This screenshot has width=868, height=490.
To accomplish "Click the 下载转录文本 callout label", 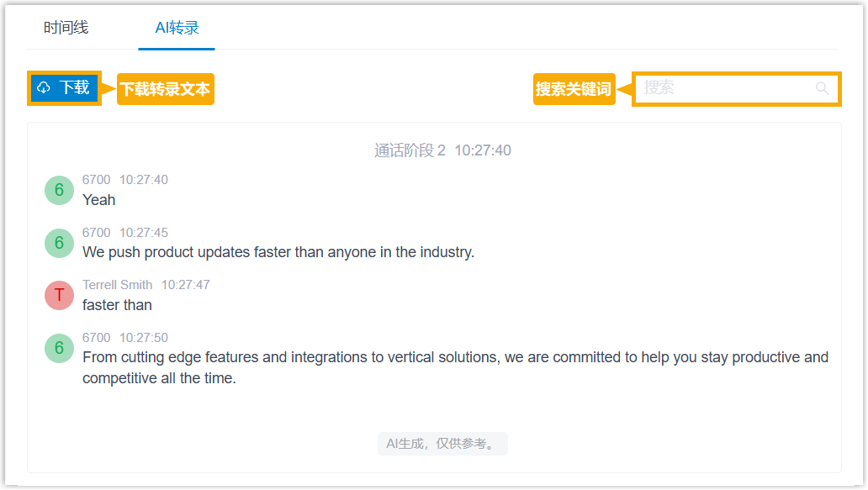I will click(x=165, y=88).
